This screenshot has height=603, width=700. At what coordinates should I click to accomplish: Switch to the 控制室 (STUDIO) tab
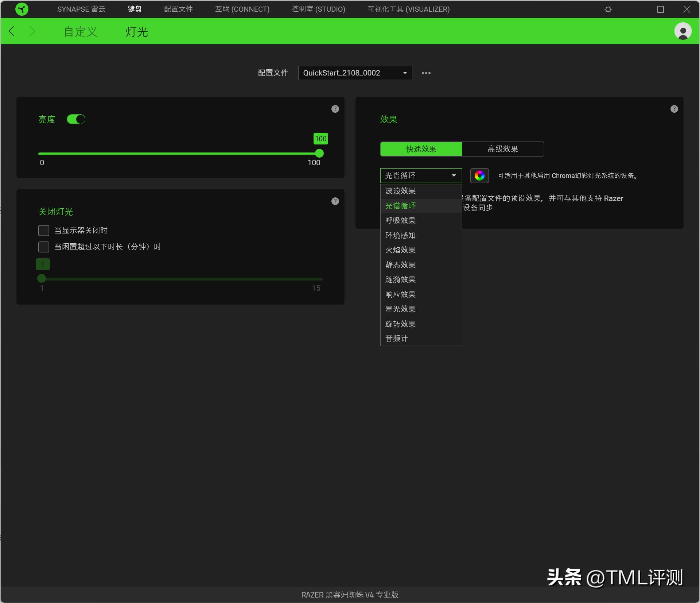coord(318,9)
